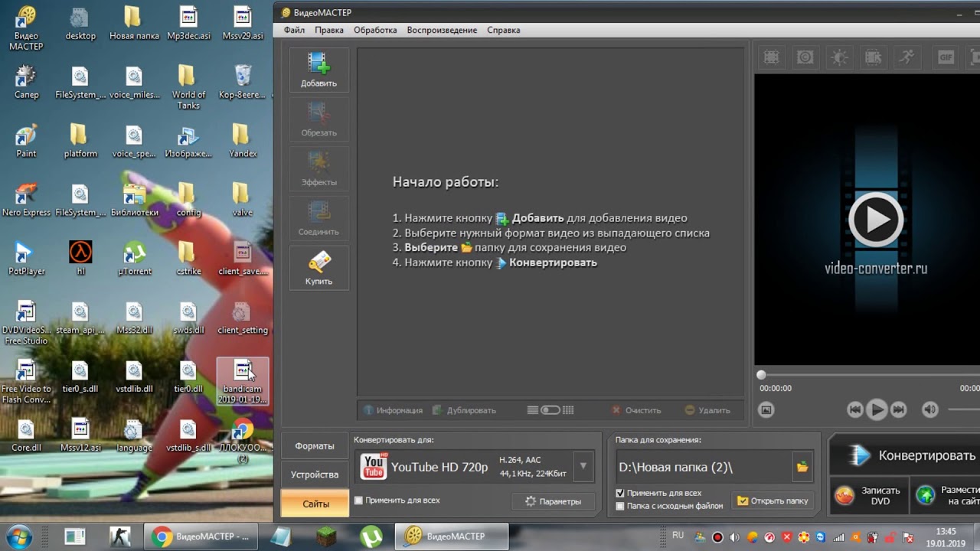Click the volume slider next to the speaker

click(963, 410)
